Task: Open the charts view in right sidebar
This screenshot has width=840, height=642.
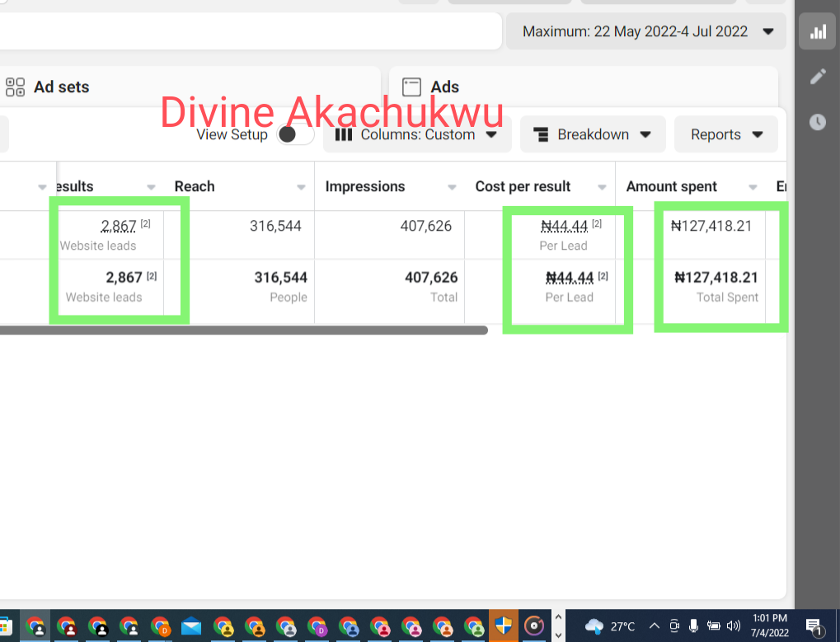Action: click(x=818, y=32)
